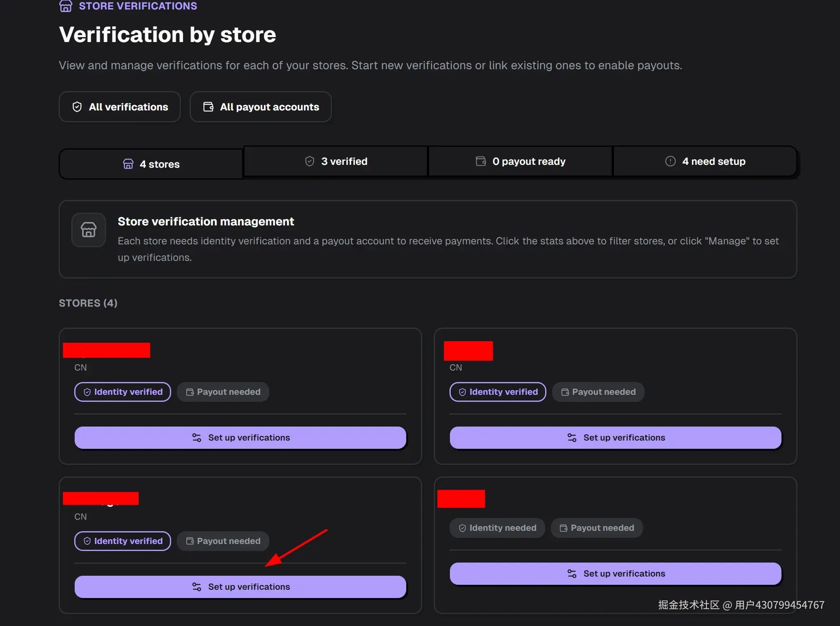Click the wallet icon in the 0 payout ready stat

(x=480, y=161)
